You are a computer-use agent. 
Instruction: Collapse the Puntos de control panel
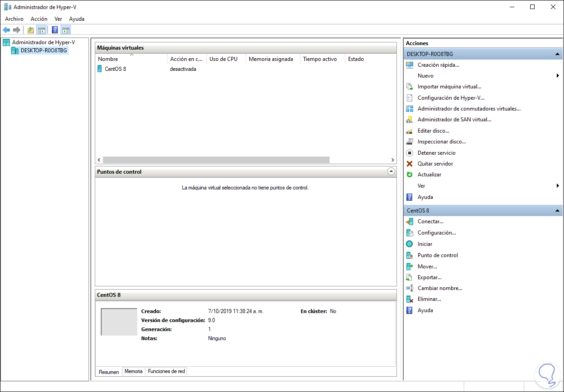391,171
